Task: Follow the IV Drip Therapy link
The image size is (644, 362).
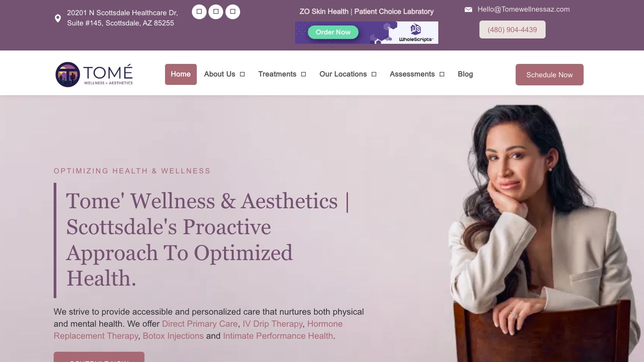Action: click(273, 324)
